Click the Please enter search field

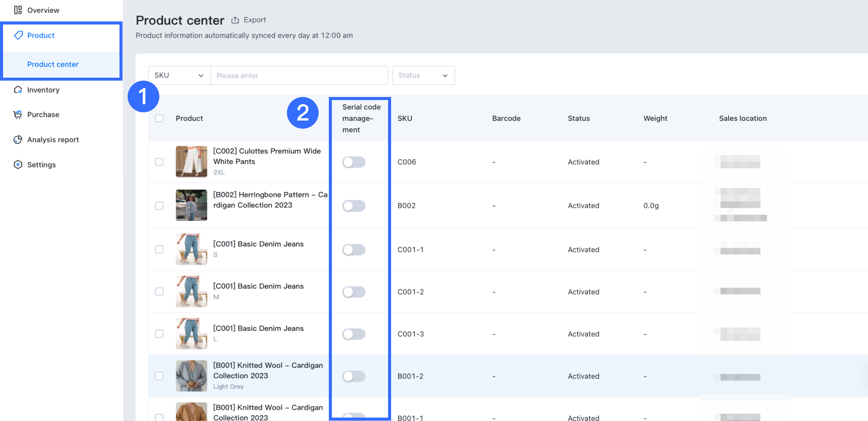[x=299, y=76]
